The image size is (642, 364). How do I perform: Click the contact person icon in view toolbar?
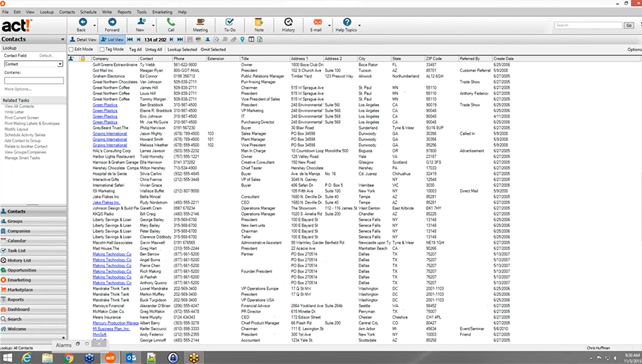pyautogui.click(x=207, y=39)
